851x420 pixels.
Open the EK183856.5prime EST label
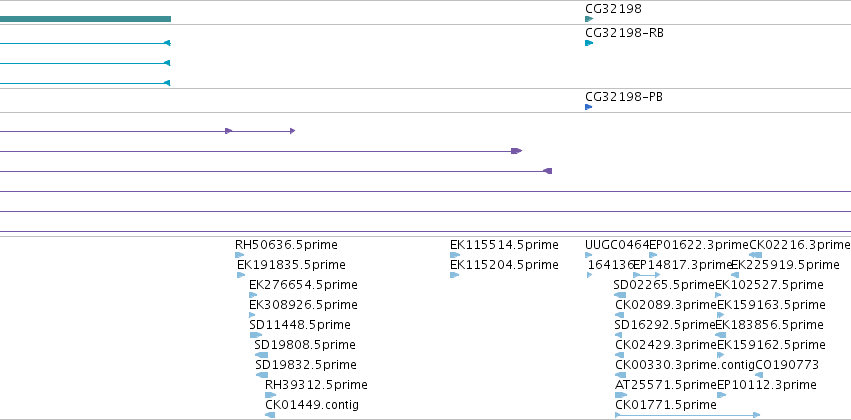(769, 325)
